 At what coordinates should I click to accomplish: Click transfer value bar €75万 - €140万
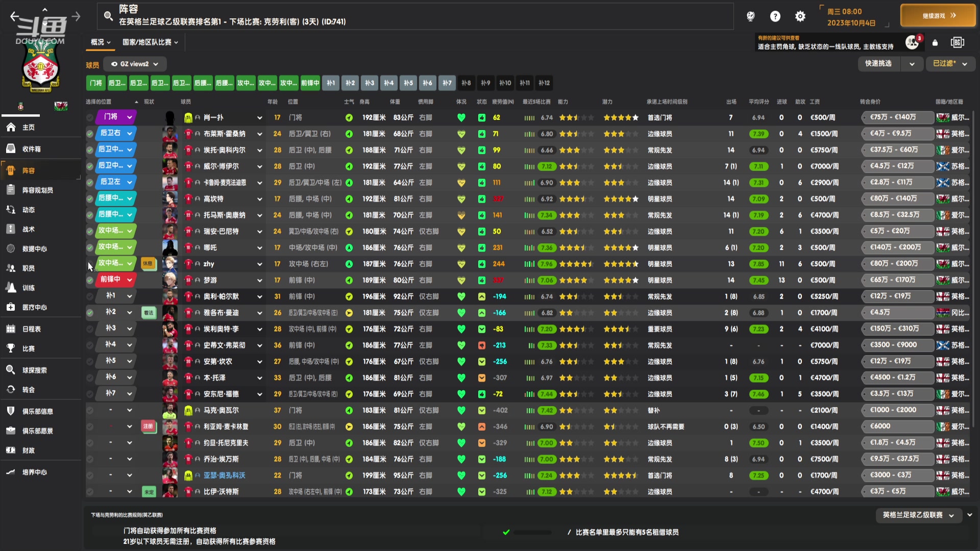pos(897,117)
